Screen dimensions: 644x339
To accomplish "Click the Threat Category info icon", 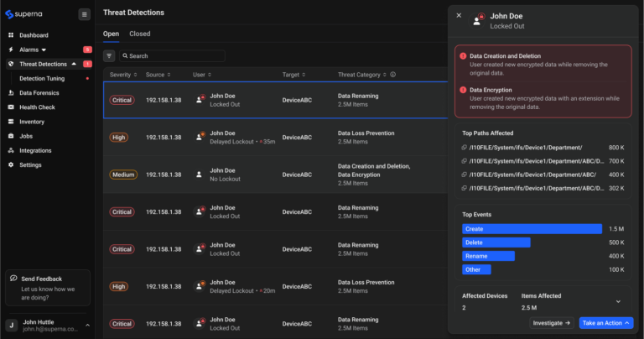I will 393,75.
